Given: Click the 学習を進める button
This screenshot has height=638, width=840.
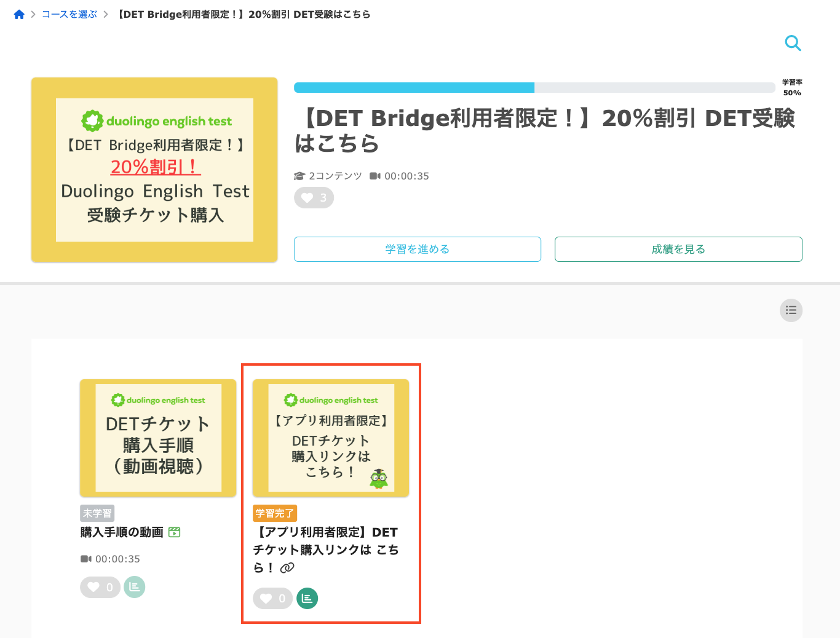Looking at the screenshot, I should (x=418, y=249).
